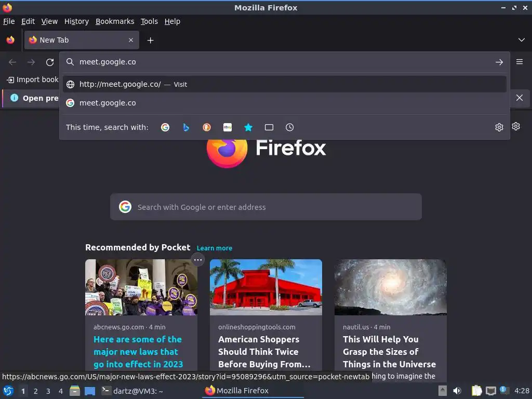
Task: Search this time with Bing icon
Action: (186, 127)
